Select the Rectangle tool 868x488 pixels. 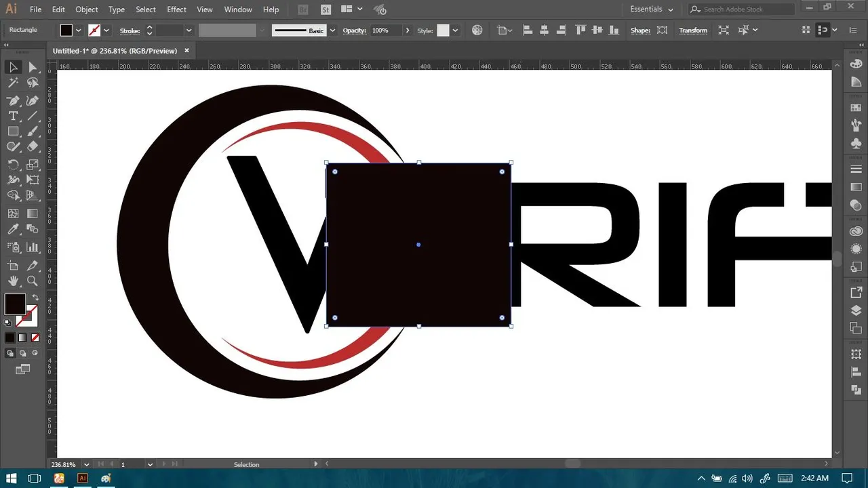point(13,131)
